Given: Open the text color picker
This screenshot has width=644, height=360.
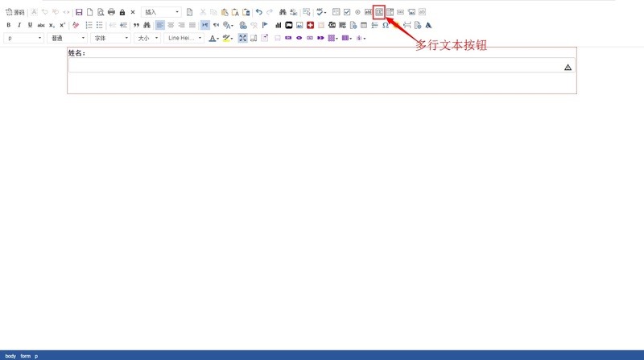Looking at the screenshot, I should 213,38.
